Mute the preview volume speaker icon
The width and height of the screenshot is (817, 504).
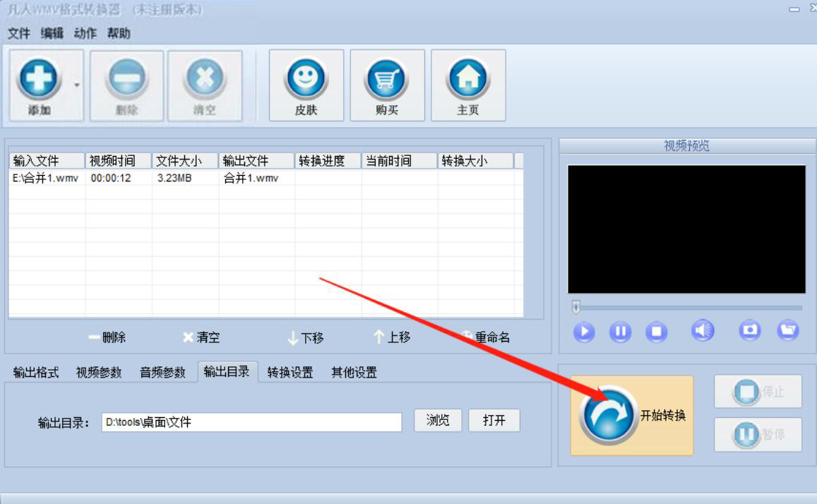click(x=703, y=330)
